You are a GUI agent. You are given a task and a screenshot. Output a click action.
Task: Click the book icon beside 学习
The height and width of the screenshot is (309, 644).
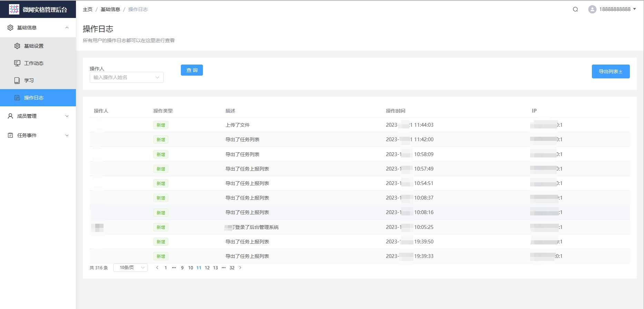tap(17, 80)
